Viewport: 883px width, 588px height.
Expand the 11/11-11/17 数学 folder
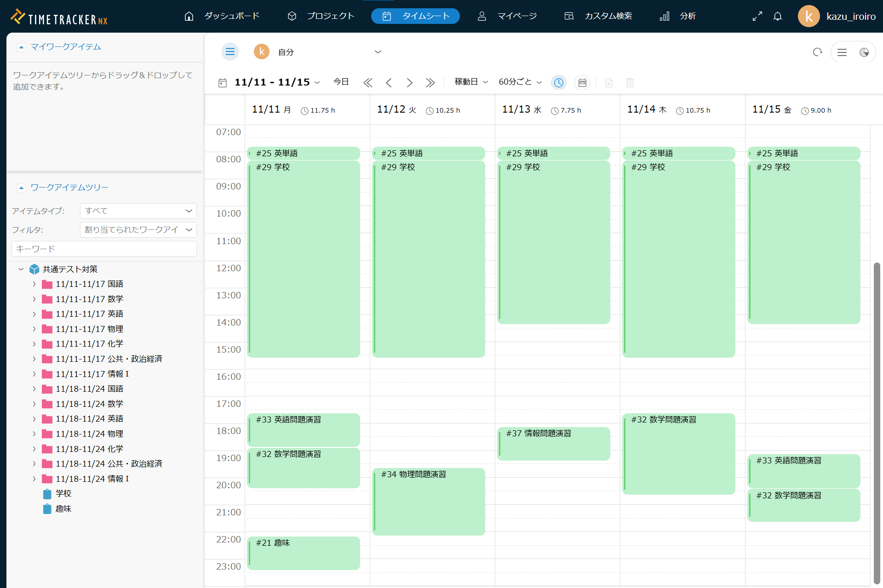tap(34, 299)
